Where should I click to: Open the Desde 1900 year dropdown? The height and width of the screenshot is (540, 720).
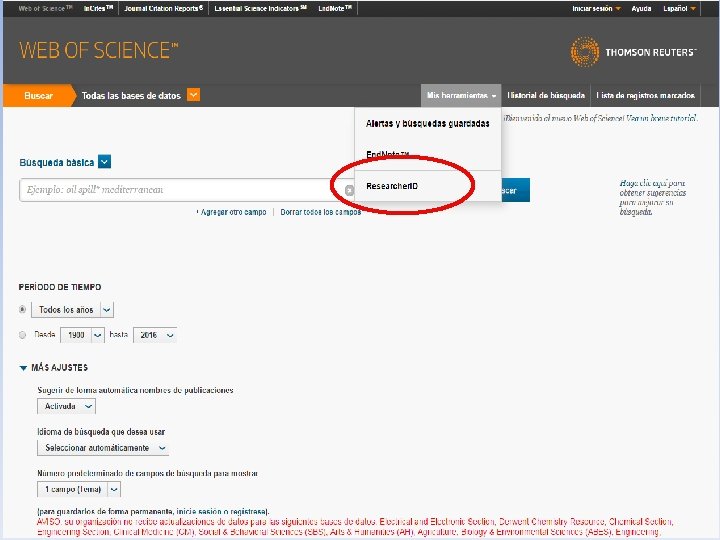pos(83,335)
